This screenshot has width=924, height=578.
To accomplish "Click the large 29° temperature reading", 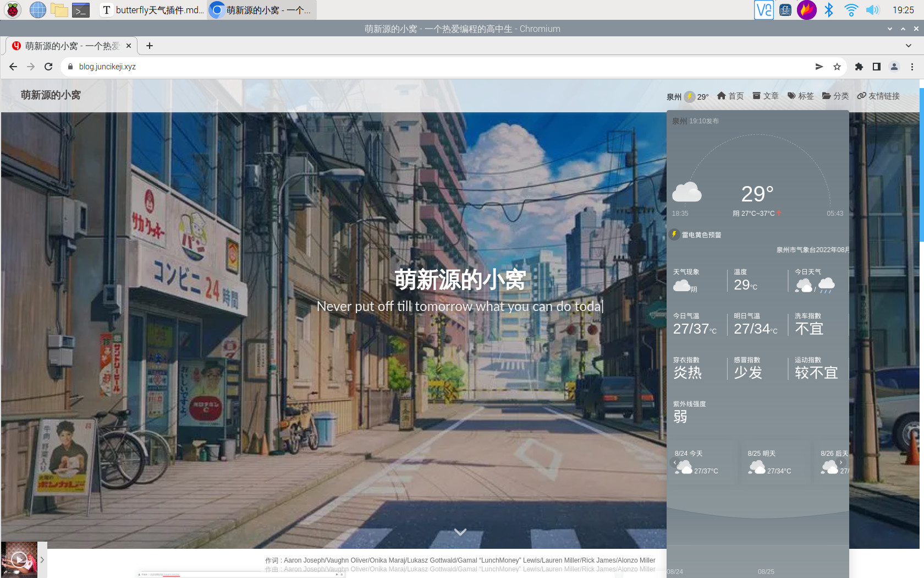I will pos(757,194).
